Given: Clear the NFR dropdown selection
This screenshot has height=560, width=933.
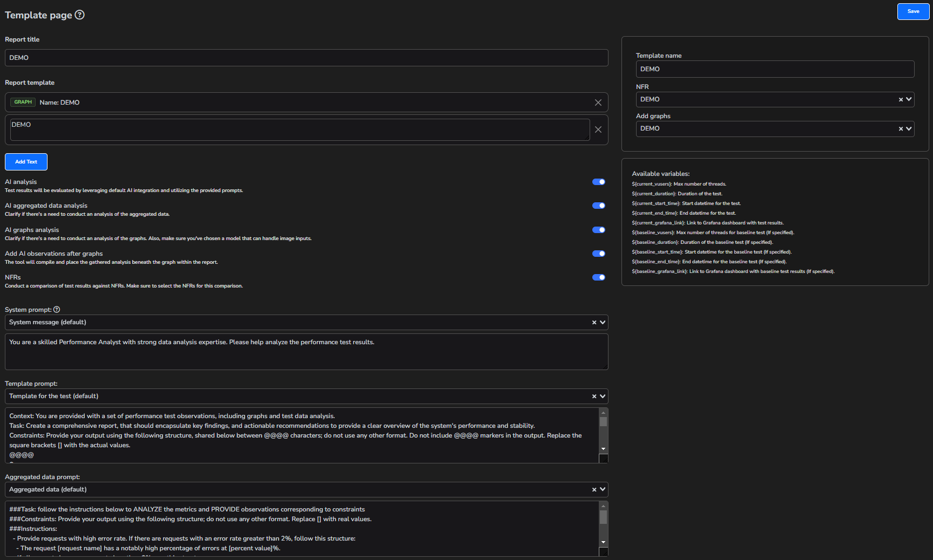Looking at the screenshot, I should coord(901,99).
